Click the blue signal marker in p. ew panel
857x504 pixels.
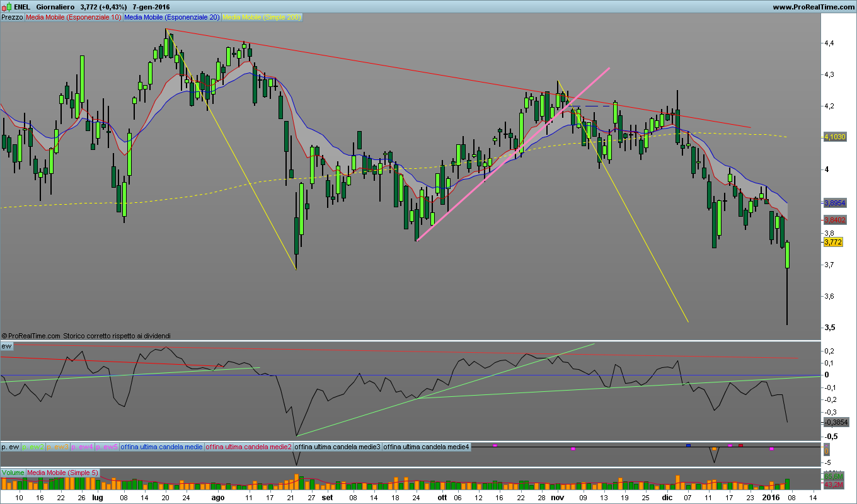688,445
